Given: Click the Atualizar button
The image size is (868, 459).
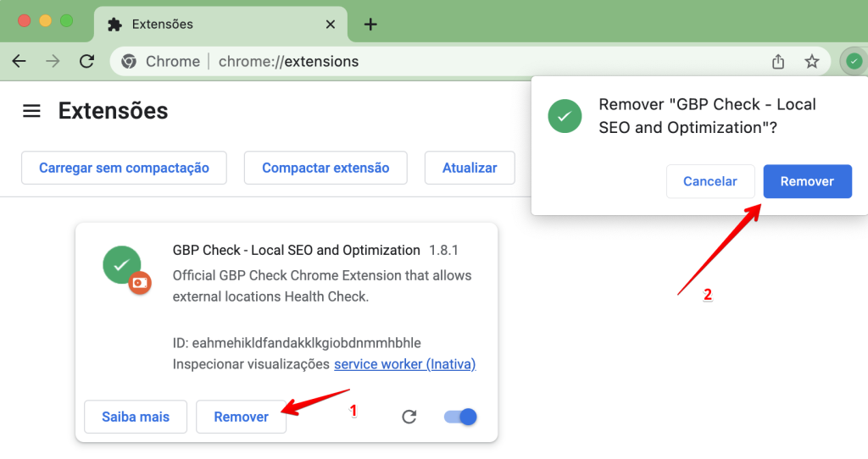Looking at the screenshot, I should point(470,168).
